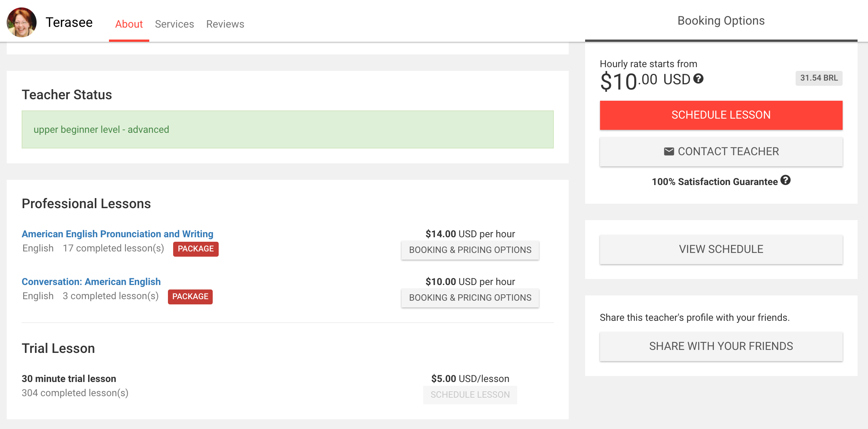Screen dimensions: 868x429
Task: Open the About tab
Action: (129, 24)
